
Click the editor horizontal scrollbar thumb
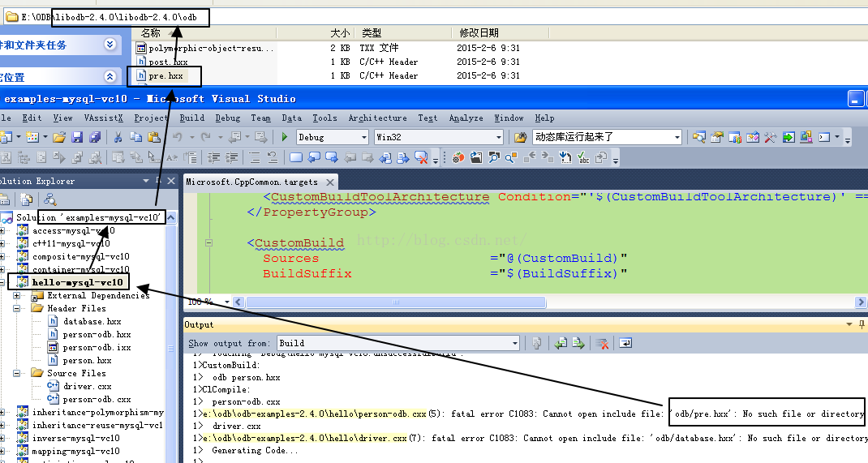coord(396,302)
